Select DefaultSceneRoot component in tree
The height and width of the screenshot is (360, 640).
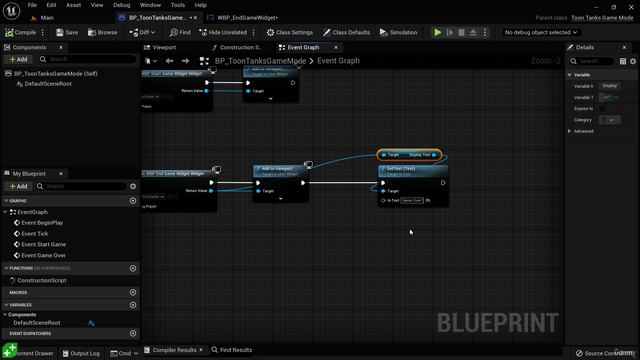(x=48, y=84)
